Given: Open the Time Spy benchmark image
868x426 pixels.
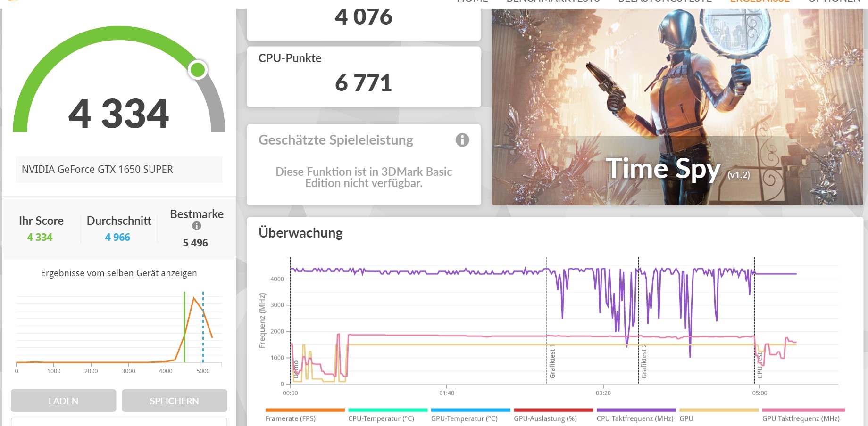Looking at the screenshot, I should (x=677, y=107).
